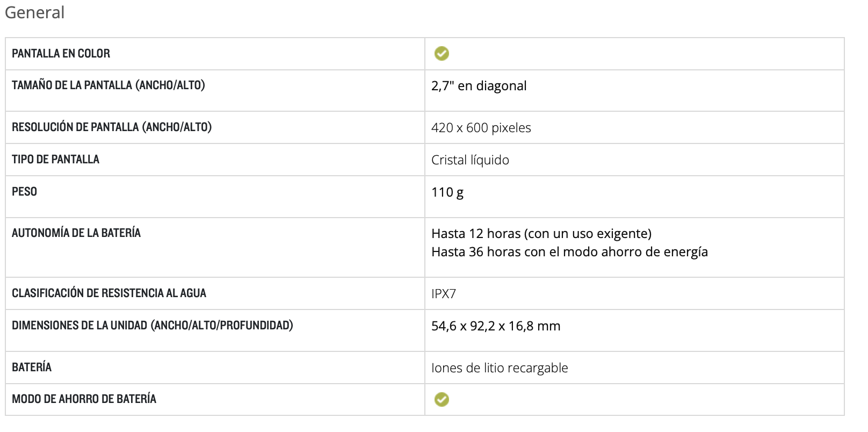
Task: Click the Hasta 36 horas text line
Action: 569,252
